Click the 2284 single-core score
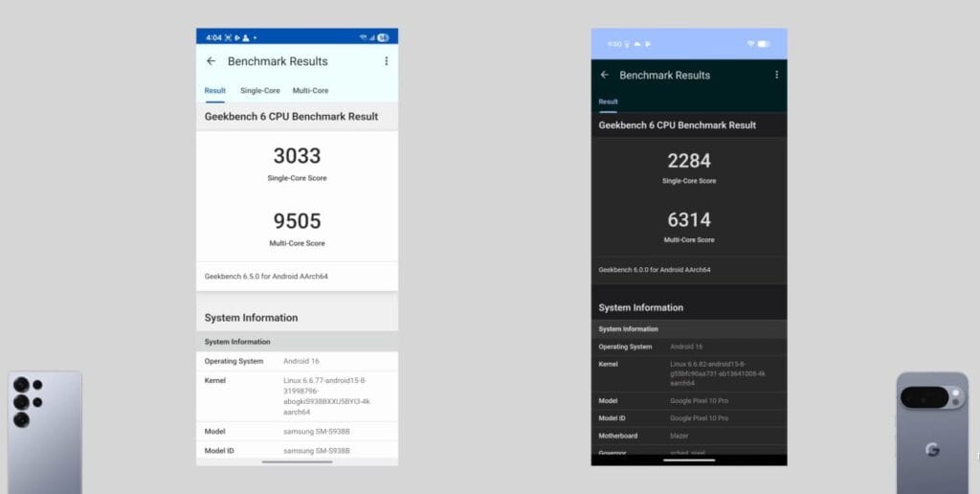 689,161
